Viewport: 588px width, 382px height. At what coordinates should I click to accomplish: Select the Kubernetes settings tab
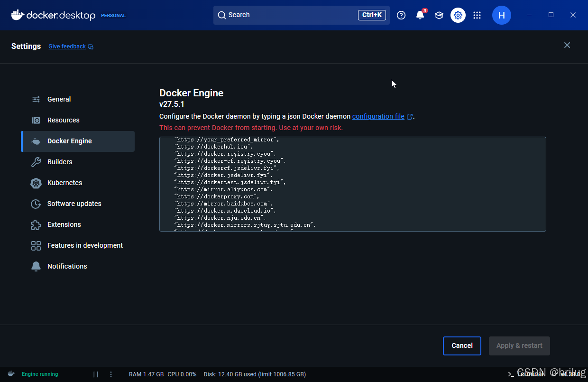point(78,183)
